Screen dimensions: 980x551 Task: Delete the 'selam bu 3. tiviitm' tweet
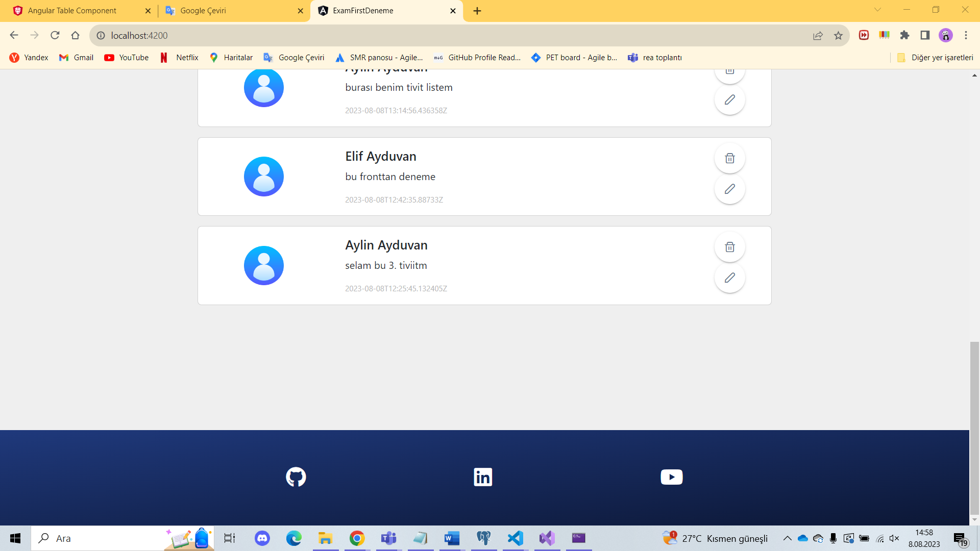click(x=729, y=246)
